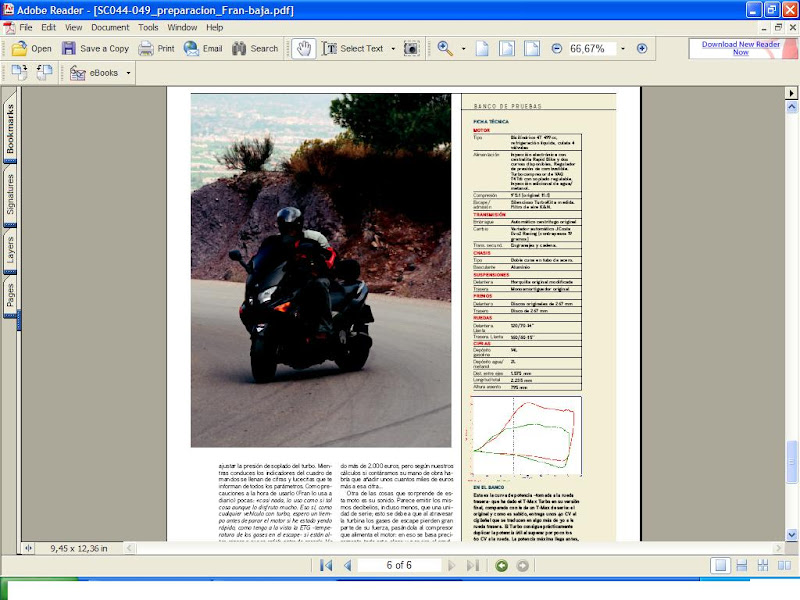Select the Hand tool
This screenshot has height=600, width=800.
click(304, 48)
